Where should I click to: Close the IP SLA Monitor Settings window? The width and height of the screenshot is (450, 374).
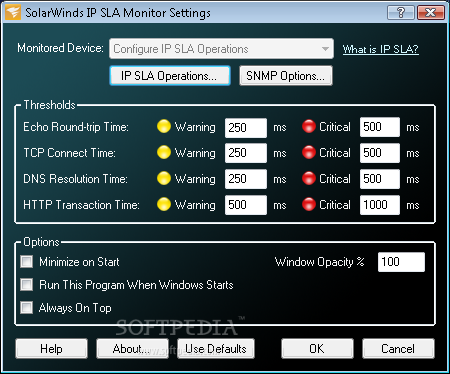(431, 13)
